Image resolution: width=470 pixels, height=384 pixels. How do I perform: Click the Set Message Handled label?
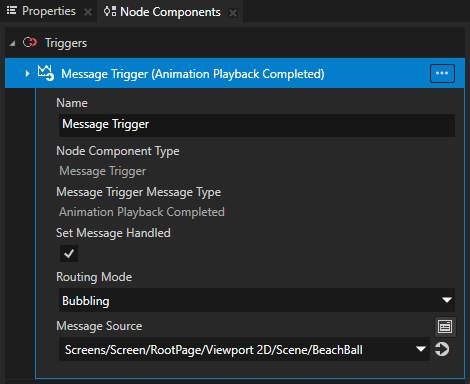(x=113, y=233)
